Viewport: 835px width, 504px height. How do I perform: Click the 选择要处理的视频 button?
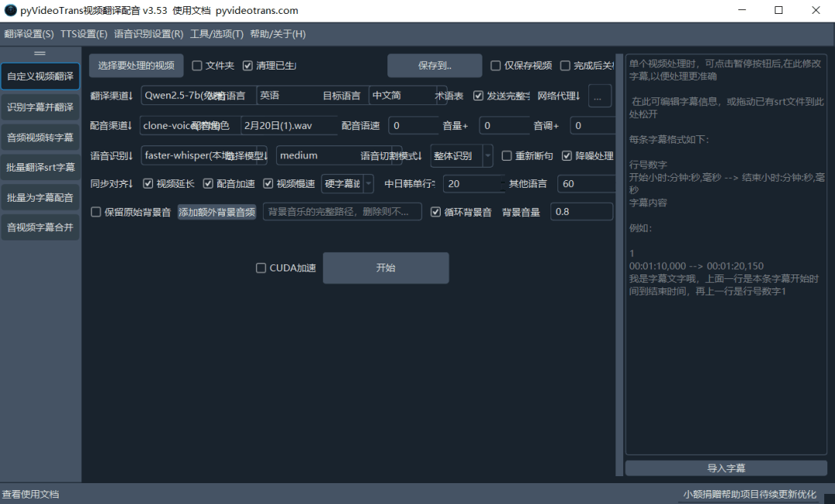(136, 66)
